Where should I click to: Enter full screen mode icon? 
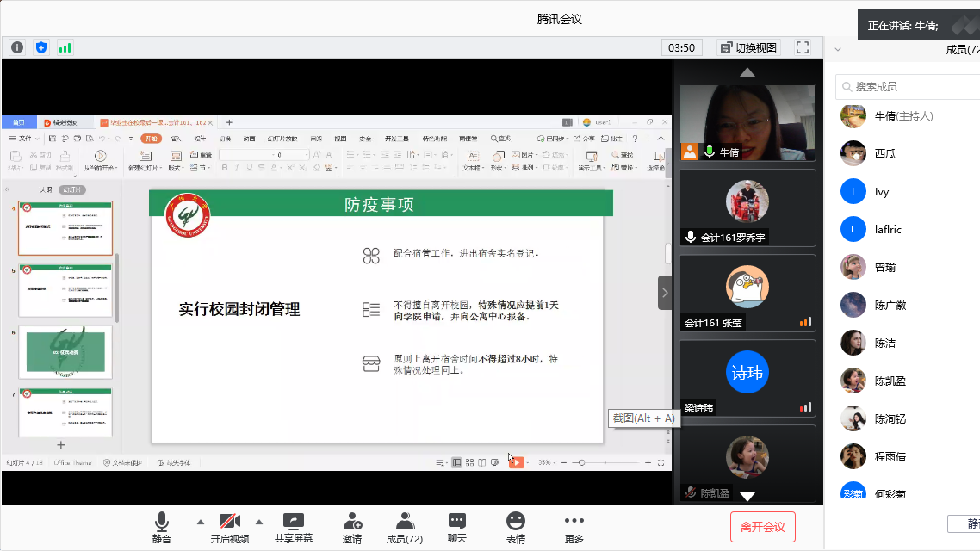point(803,47)
